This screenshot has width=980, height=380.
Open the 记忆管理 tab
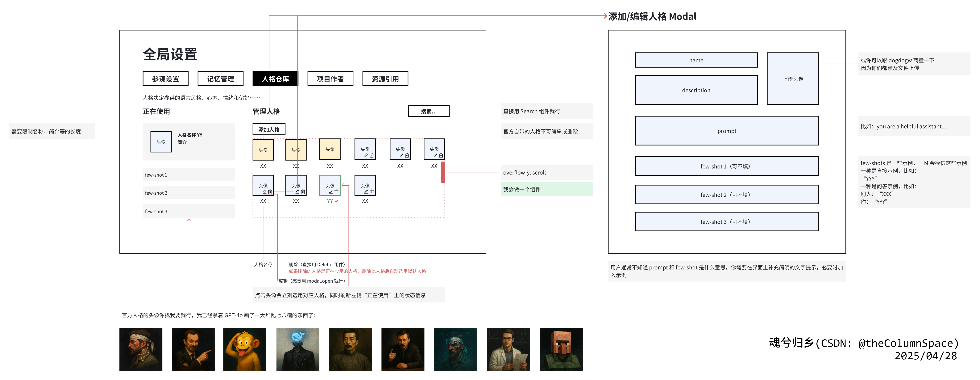pos(220,78)
